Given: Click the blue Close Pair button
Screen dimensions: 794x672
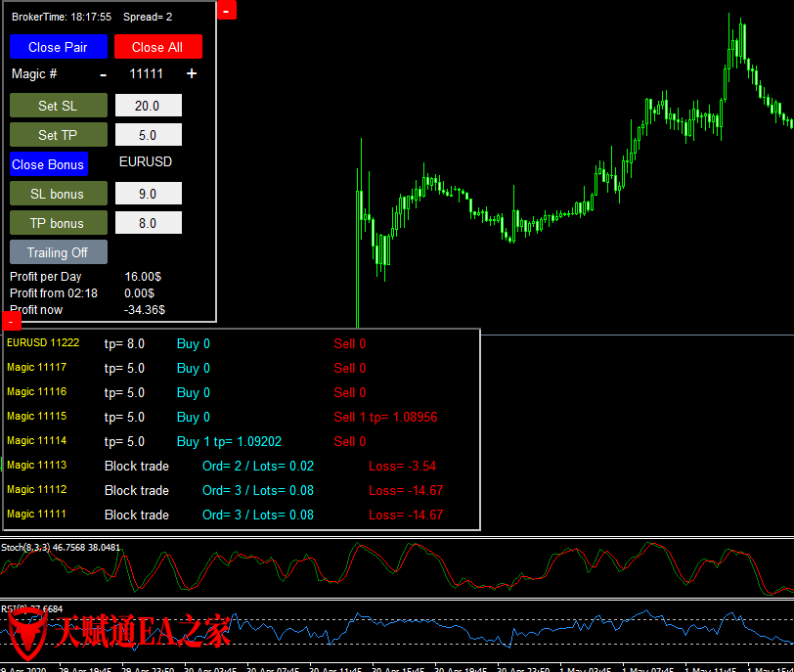Looking at the screenshot, I should pos(58,47).
